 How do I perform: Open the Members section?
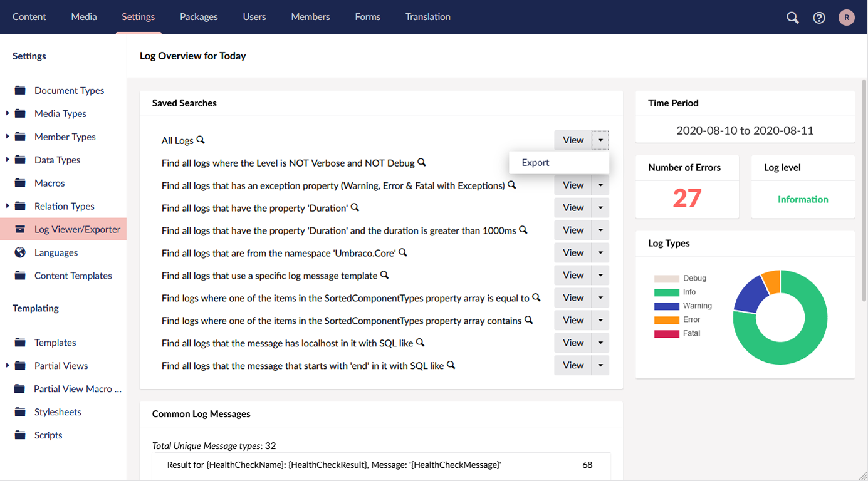[x=310, y=17]
